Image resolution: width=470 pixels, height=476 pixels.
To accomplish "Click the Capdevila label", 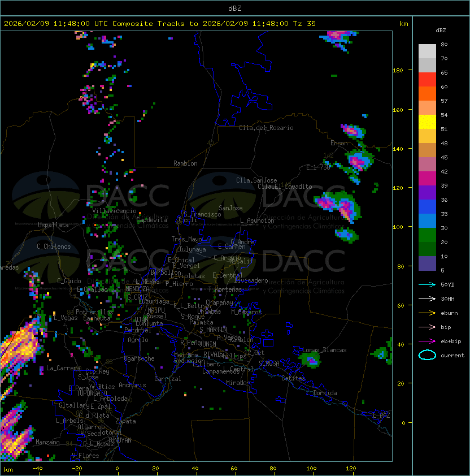I will point(151,220).
